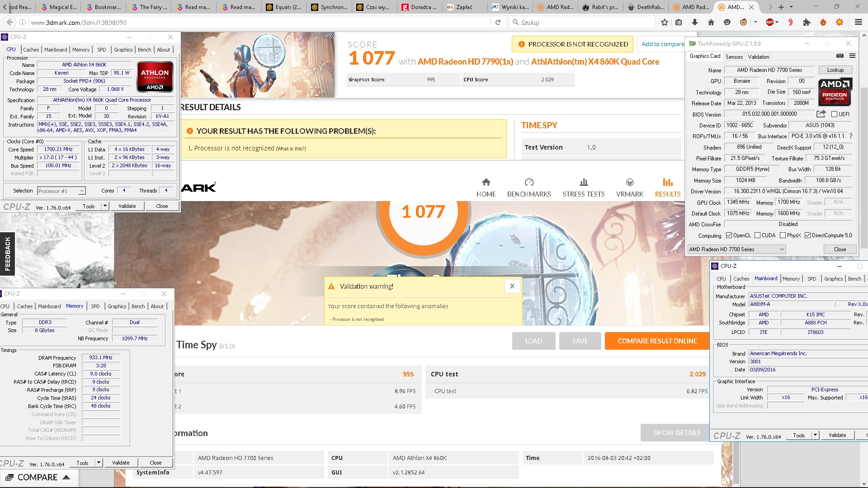
Task: Open the GPU-Z hamburger menu icon
Action: 852,56
